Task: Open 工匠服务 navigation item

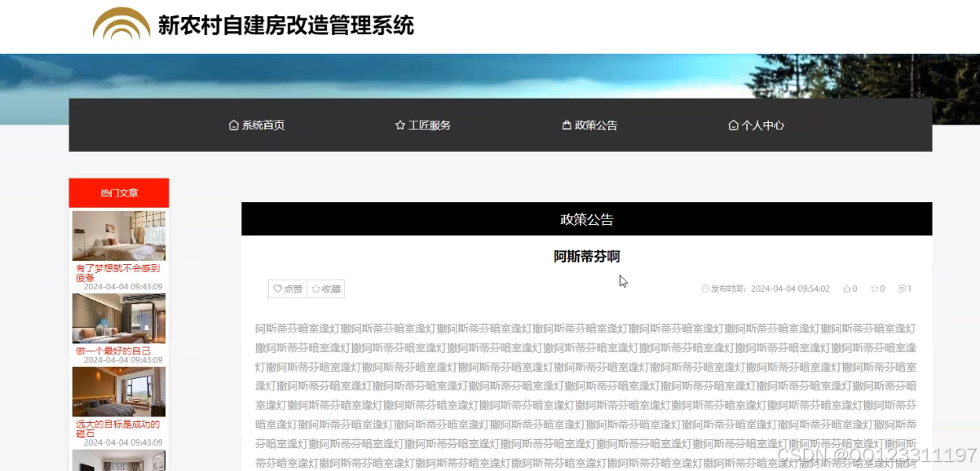Action: [423, 125]
